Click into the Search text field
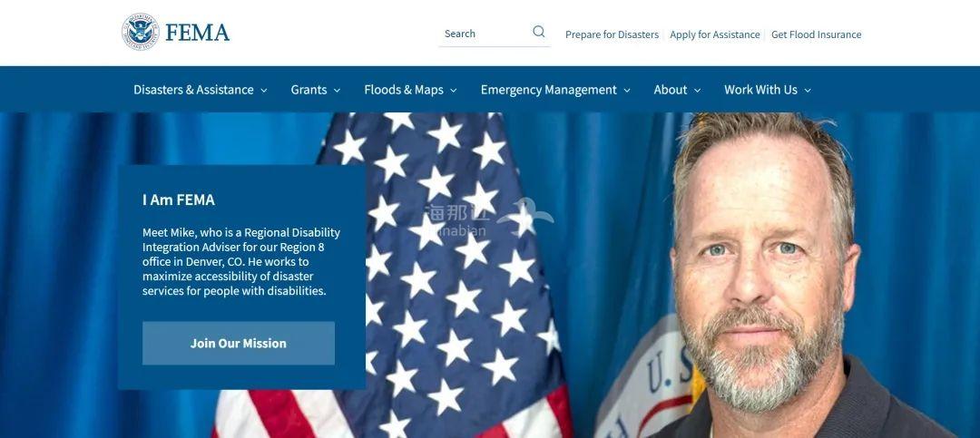Image resolution: width=980 pixels, height=438 pixels. (x=485, y=34)
